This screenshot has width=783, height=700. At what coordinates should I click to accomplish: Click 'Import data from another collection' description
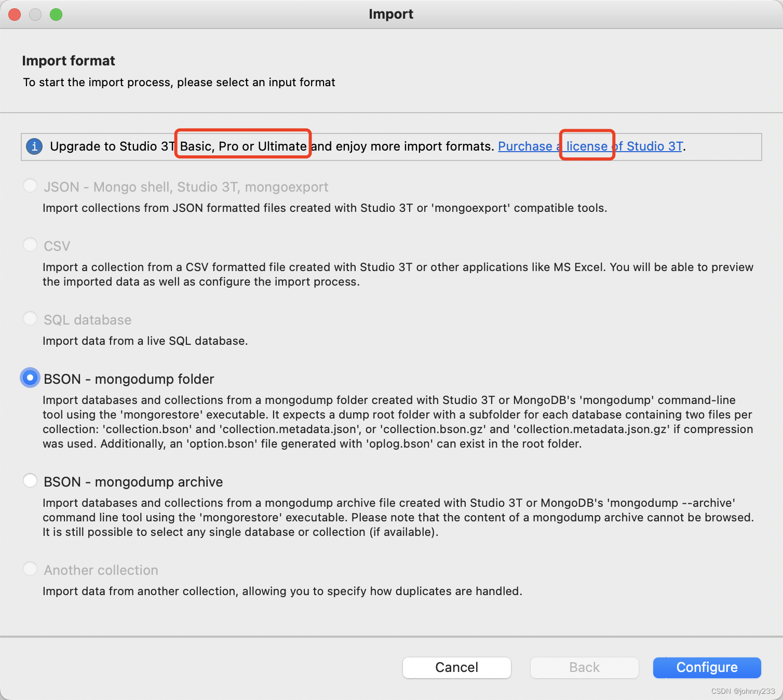pyautogui.click(x=282, y=591)
